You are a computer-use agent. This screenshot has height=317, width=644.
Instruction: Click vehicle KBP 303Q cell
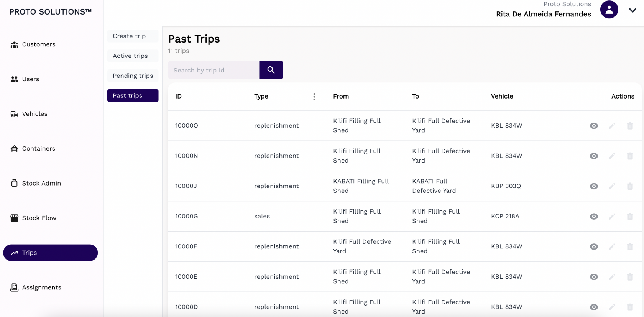click(x=506, y=186)
